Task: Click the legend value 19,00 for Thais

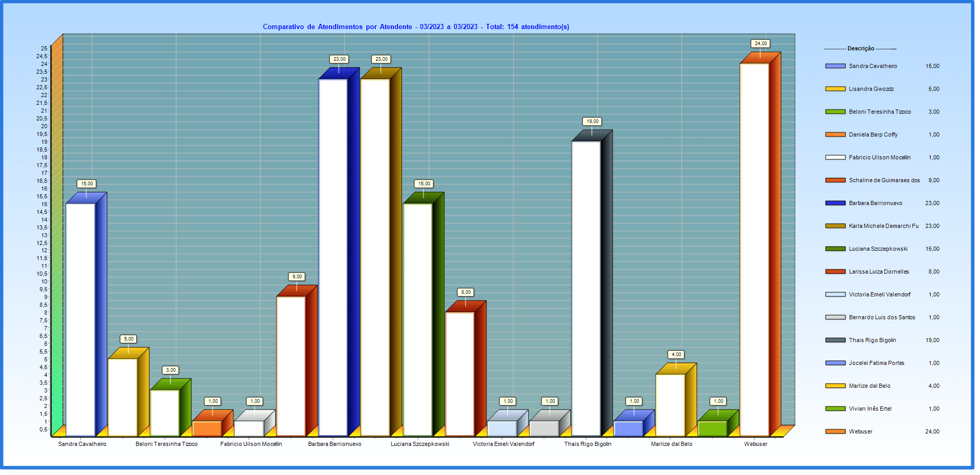Action: coord(932,341)
